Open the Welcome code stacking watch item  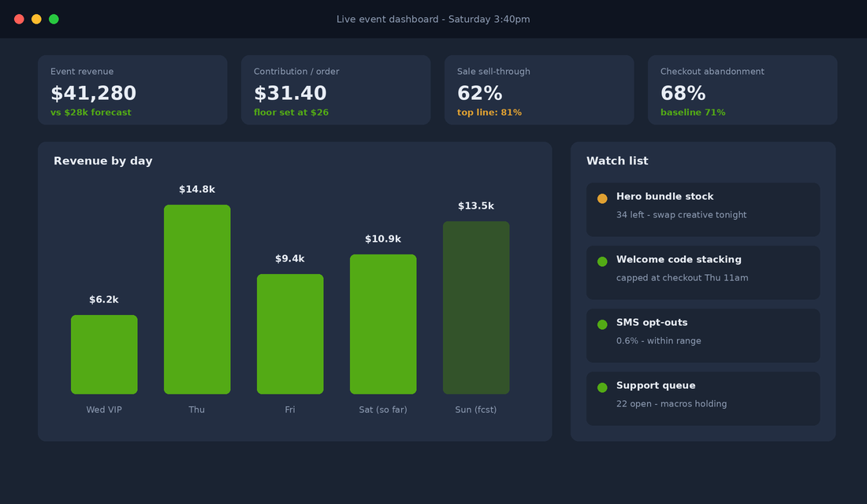(x=703, y=272)
